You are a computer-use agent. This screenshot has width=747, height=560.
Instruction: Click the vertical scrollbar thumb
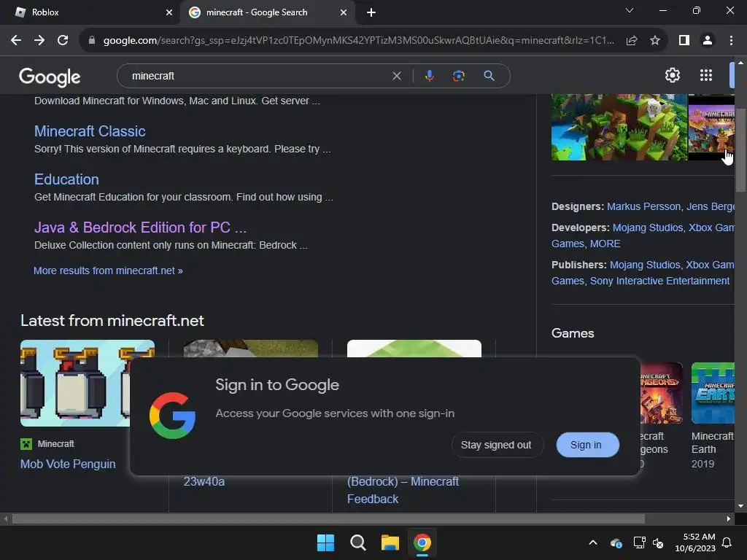tap(740, 149)
